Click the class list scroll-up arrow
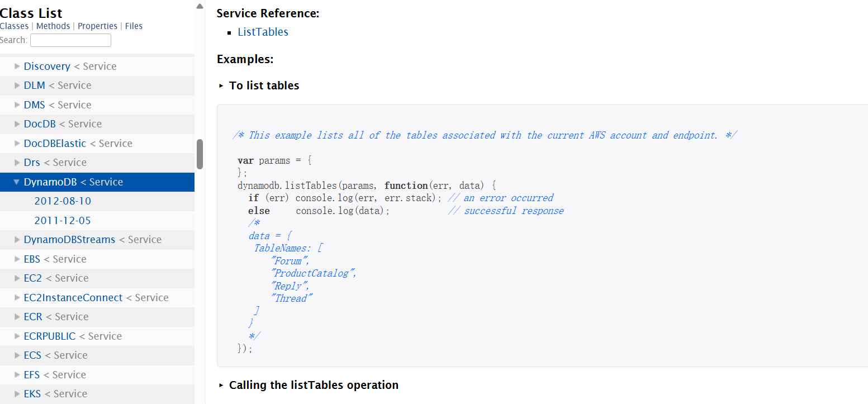This screenshot has width=868, height=404. 200,7
